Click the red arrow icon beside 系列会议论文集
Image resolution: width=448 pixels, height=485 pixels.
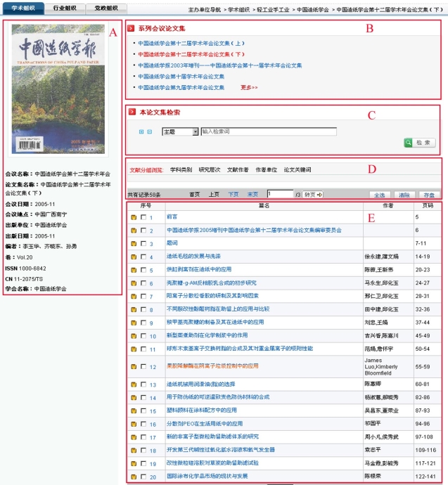(x=132, y=29)
